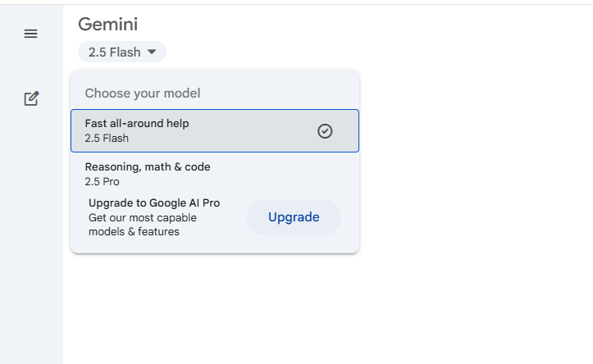The height and width of the screenshot is (364, 593).
Task: Switch to 2.5 Pro subtitle option
Action: 102,181
